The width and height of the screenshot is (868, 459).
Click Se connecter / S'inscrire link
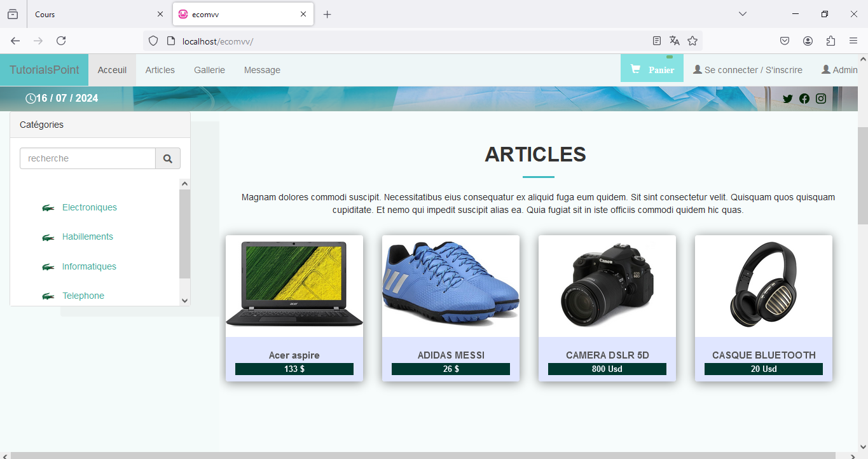pos(748,70)
